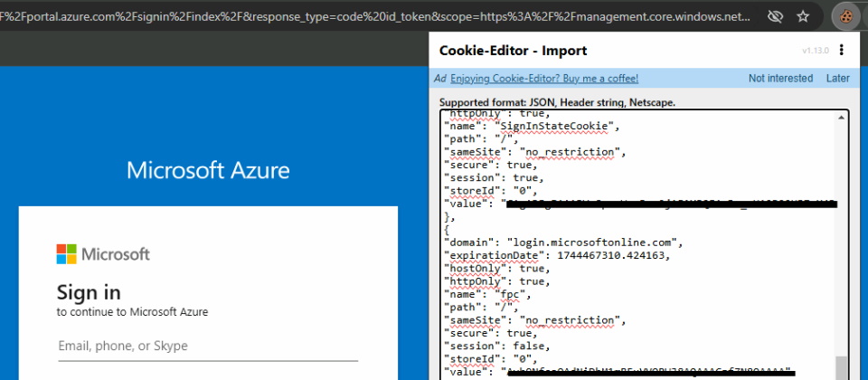
Task: Open the 'Buy me a coffee' ad link
Action: 544,79
